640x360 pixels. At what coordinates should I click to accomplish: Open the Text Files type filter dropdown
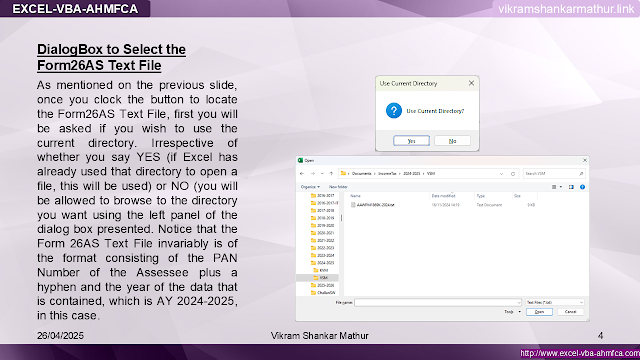click(555, 302)
